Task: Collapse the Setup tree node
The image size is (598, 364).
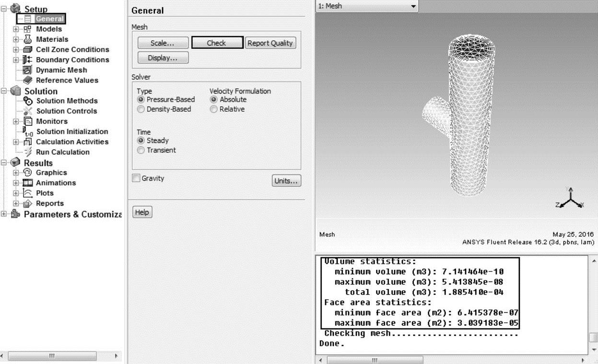Action: 4,9
